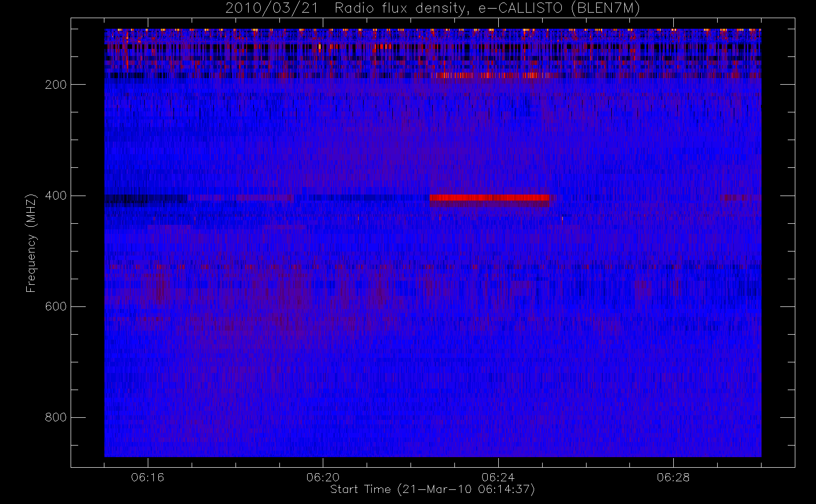Select the 800 MHz frequency tick label

[56, 417]
